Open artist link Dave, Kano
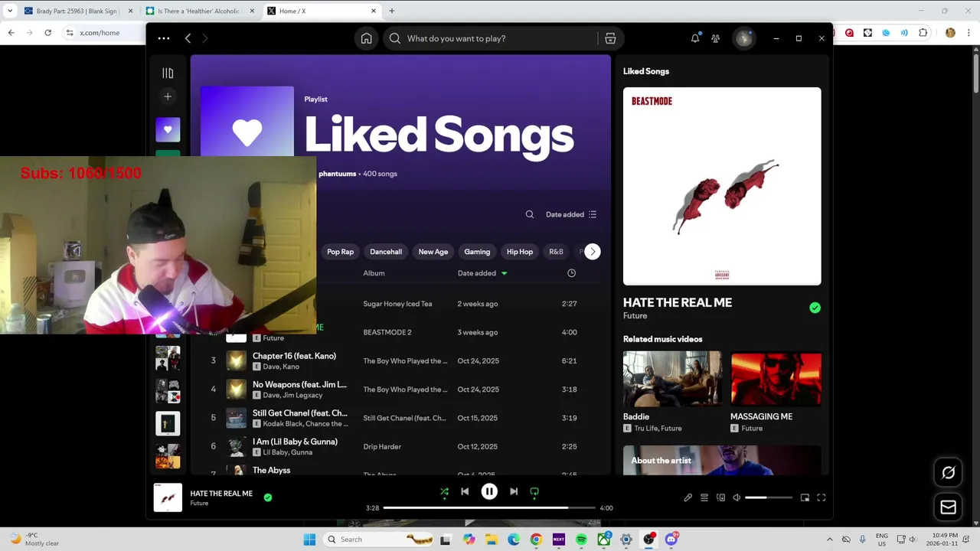Screen dimensions: 980x551 [281, 367]
